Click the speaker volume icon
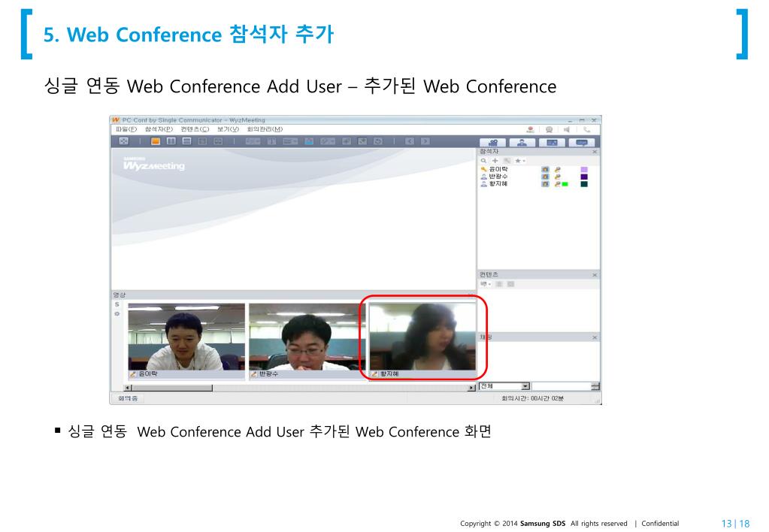This screenshot has height=532, width=769. 568,130
